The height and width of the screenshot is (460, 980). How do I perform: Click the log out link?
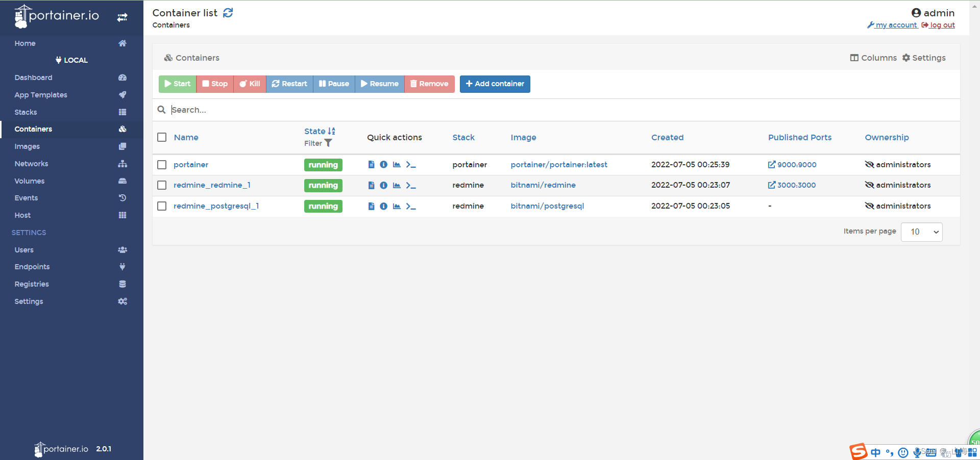pyautogui.click(x=938, y=25)
